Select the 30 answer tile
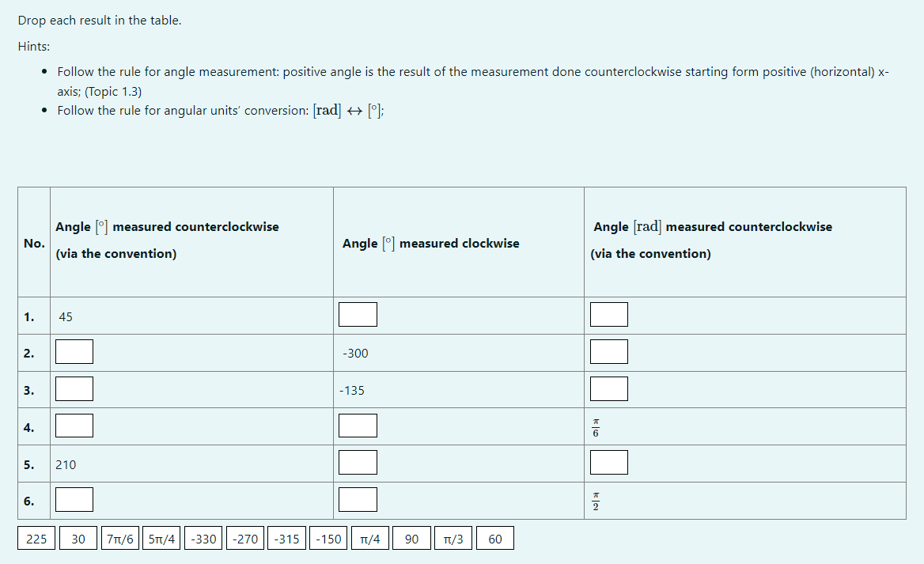924x564 pixels. 78,538
